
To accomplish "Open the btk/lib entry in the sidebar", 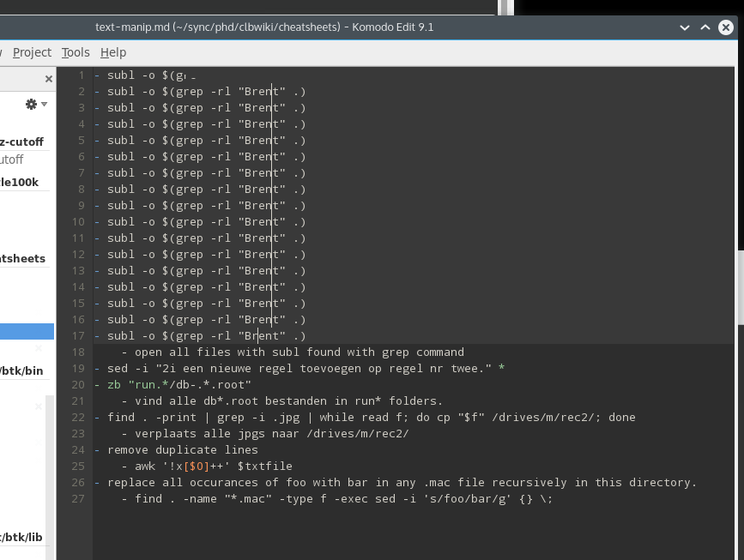I will point(22,537).
